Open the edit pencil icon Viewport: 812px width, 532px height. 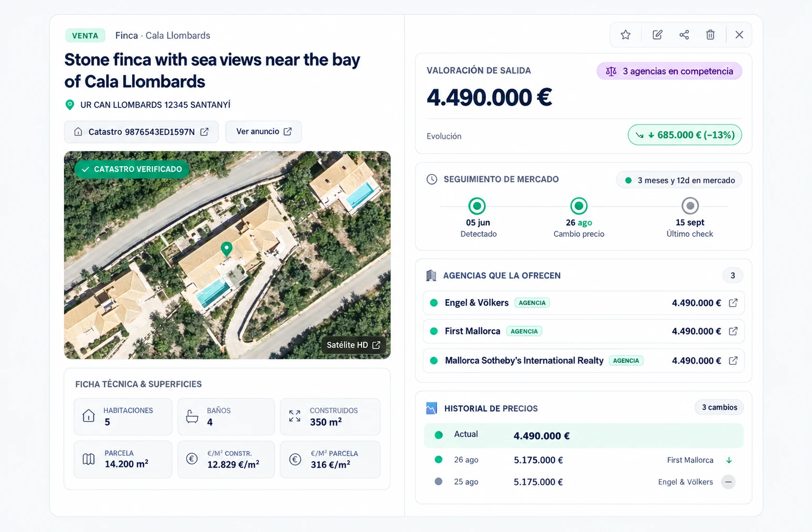coord(657,35)
